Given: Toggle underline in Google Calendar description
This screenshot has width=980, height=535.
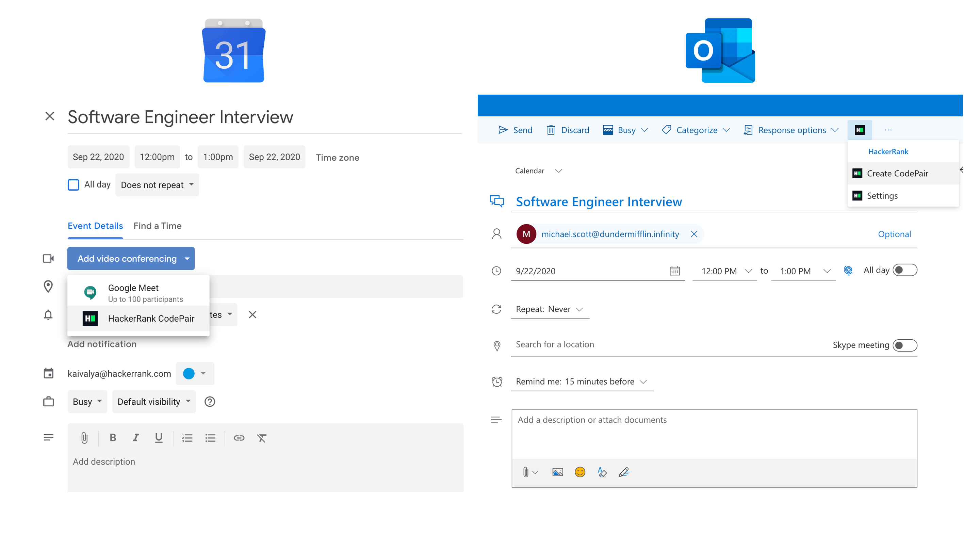Looking at the screenshot, I should point(159,438).
